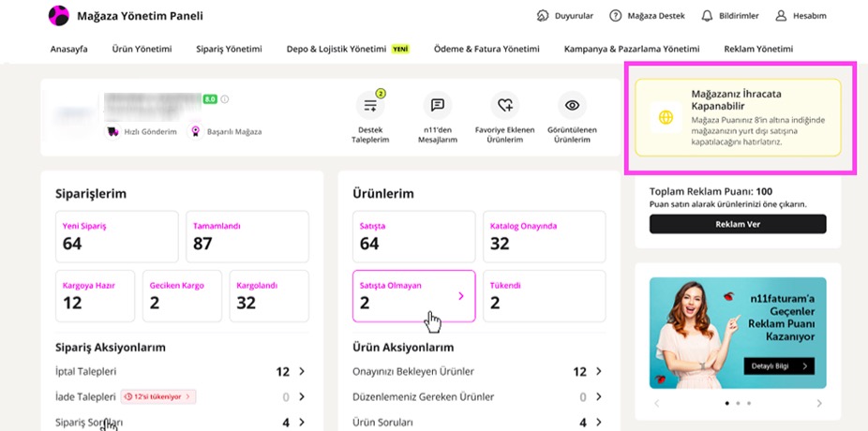Open the Kargolandı card

pyautogui.click(x=269, y=296)
